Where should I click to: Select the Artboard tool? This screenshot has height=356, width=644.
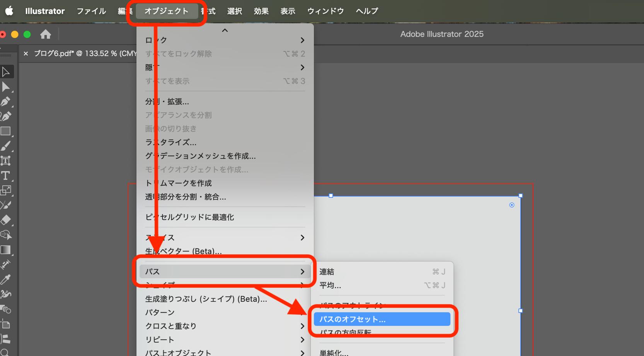point(6,324)
